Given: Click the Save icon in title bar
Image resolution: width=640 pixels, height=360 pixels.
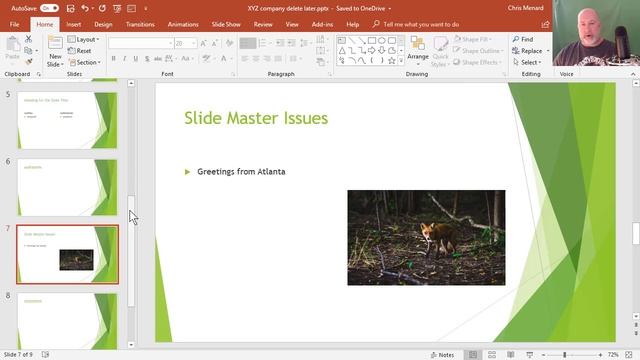Looking at the screenshot, I should [x=71, y=8].
